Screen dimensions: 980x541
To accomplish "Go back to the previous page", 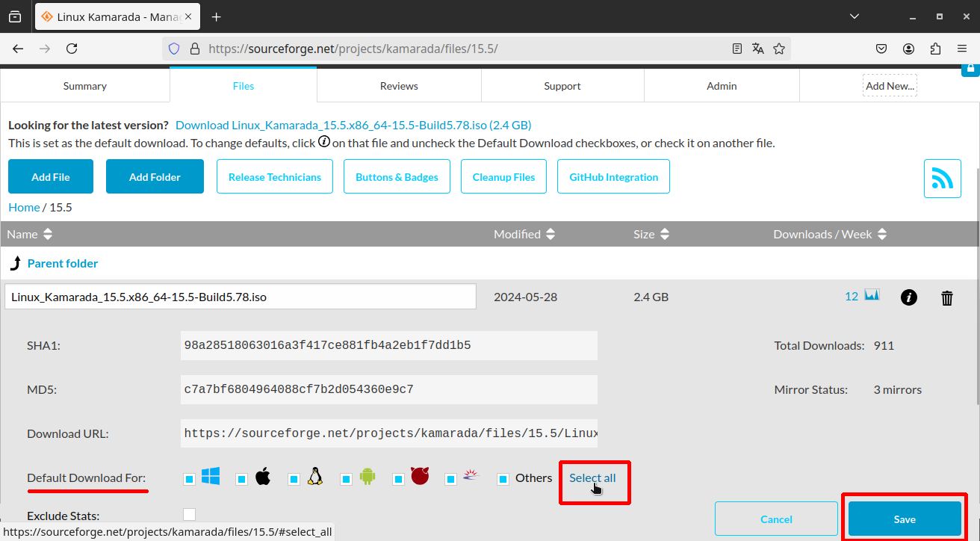I will click(18, 49).
